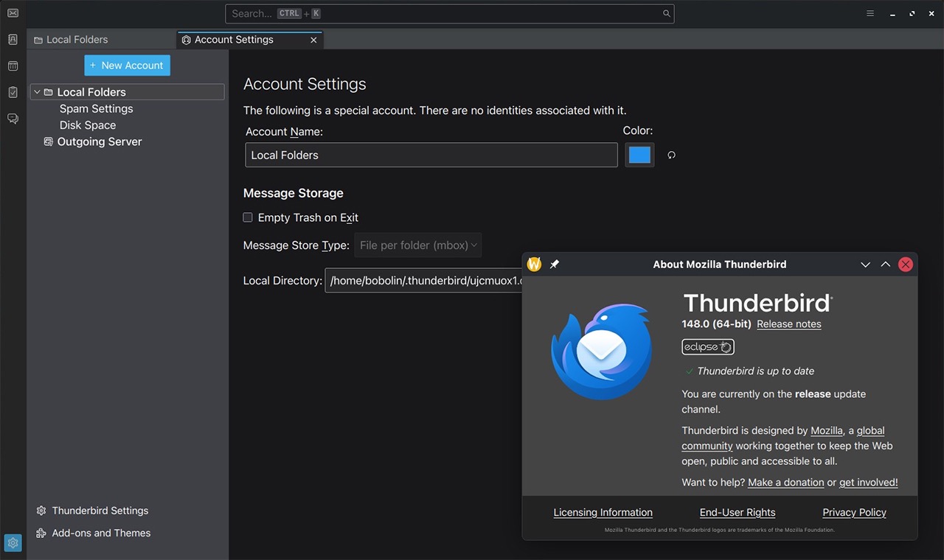Screen dimensions: 944x560
Task: Click inside the Account Name field
Action: 431,155
